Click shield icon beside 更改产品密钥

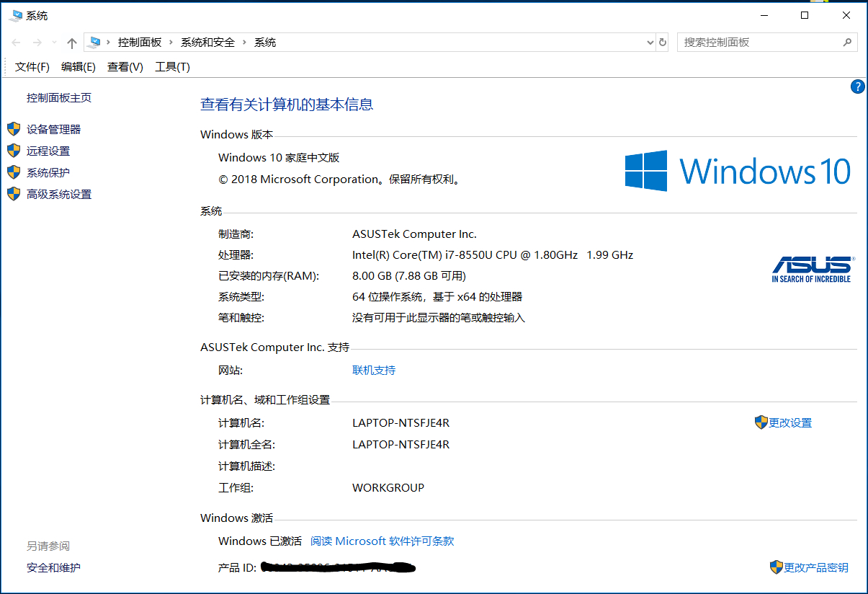click(x=776, y=567)
